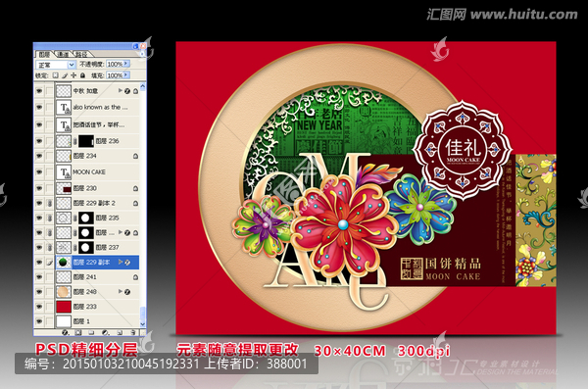588x389 pixels.
Task: Open the opacity 不透明度 slider arrow
Action: click(126, 64)
